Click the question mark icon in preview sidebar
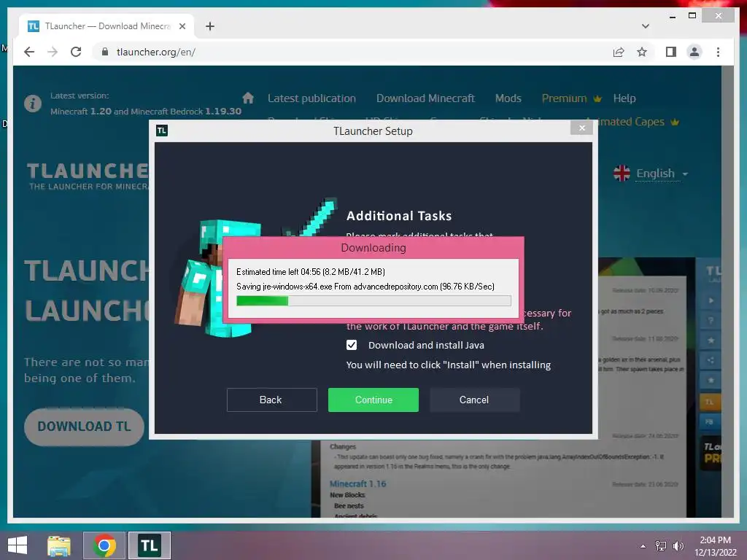The height and width of the screenshot is (560, 747). [x=711, y=321]
